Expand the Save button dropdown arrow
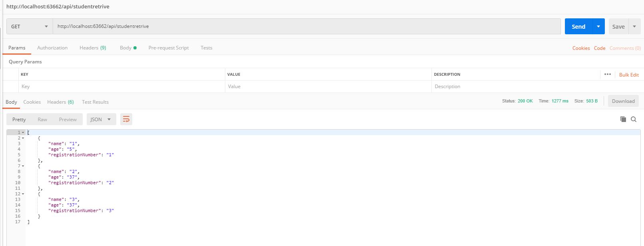The height and width of the screenshot is (246, 644). coord(634,26)
